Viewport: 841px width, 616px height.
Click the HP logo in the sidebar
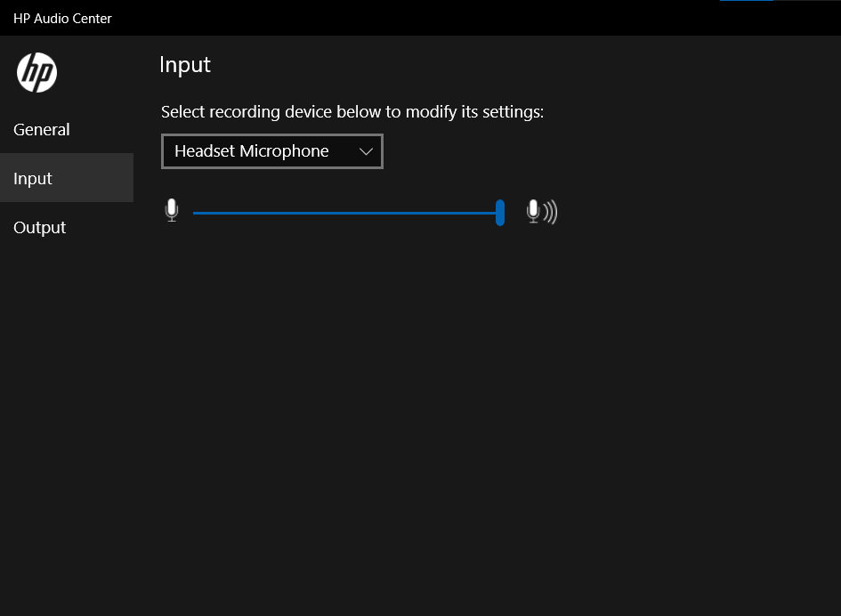pos(37,72)
